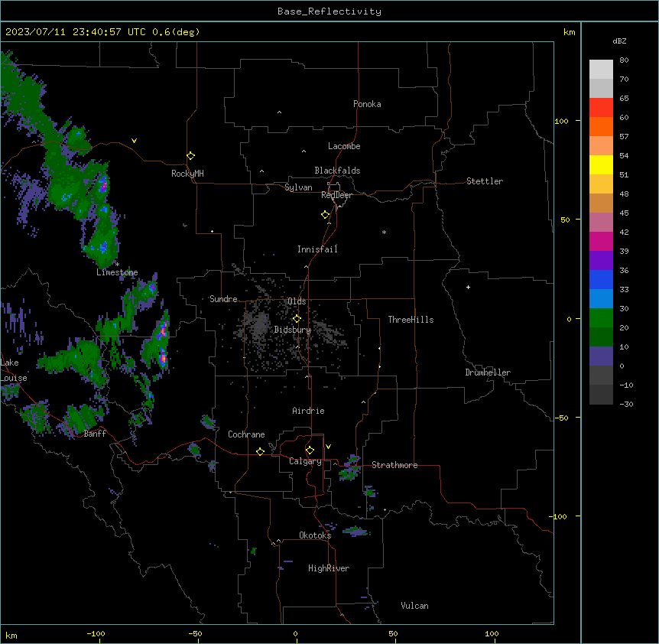Select the Airdrie city label

[x=308, y=411]
